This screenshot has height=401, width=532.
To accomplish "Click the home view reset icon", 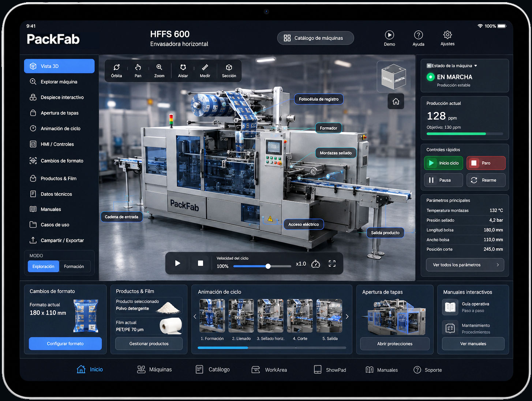I will tap(396, 101).
